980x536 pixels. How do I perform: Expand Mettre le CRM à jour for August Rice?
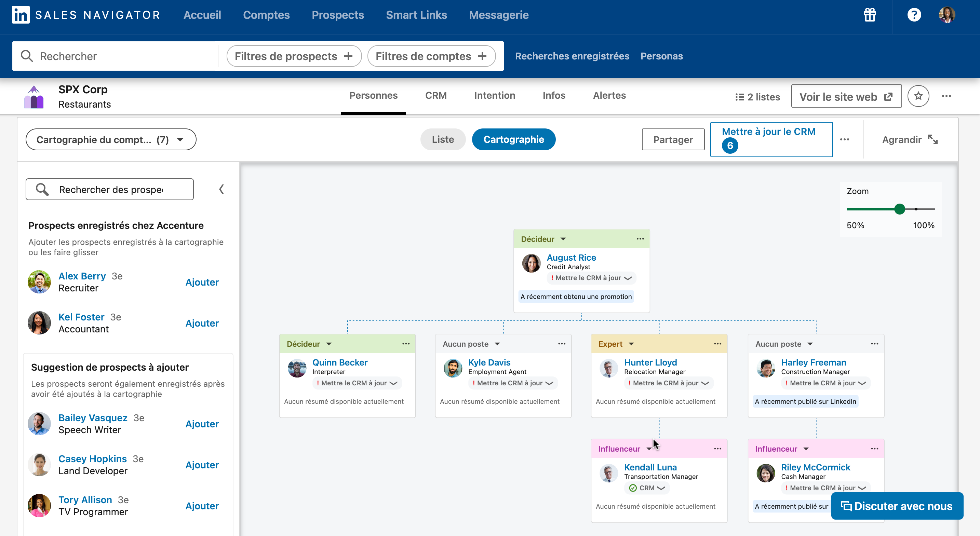pyautogui.click(x=592, y=278)
